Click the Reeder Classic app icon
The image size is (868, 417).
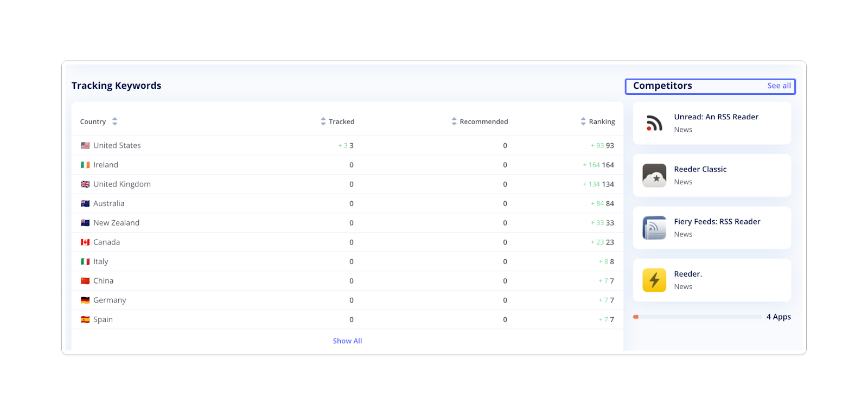654,176
